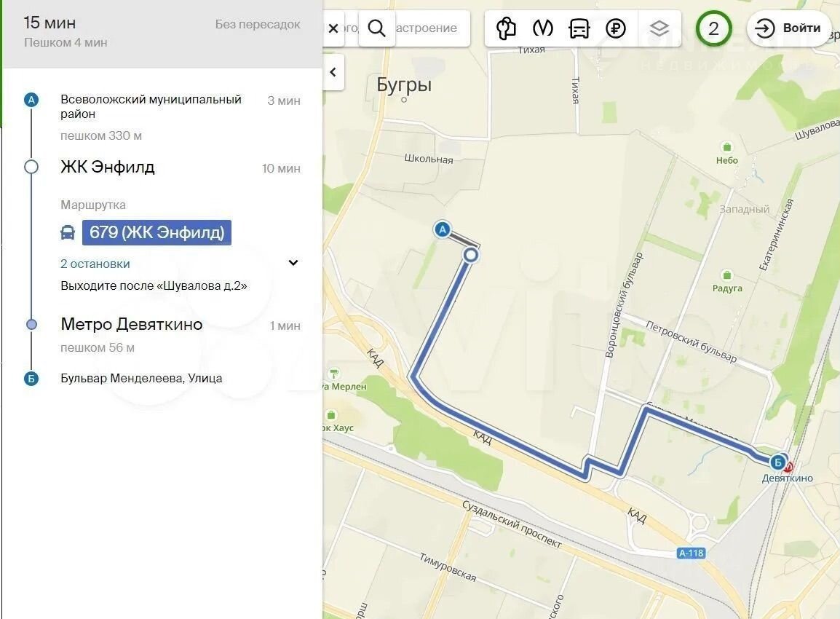
Task: Click the ruble price icon
Action: pyautogui.click(x=616, y=28)
